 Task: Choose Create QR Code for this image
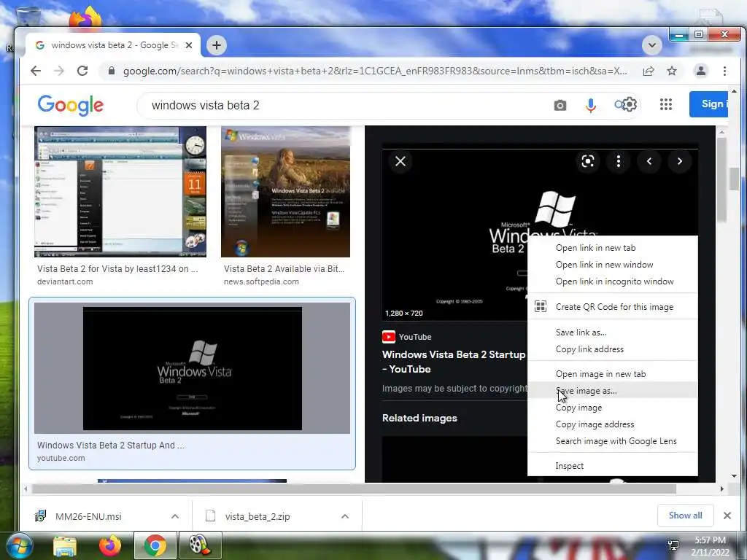click(x=613, y=307)
